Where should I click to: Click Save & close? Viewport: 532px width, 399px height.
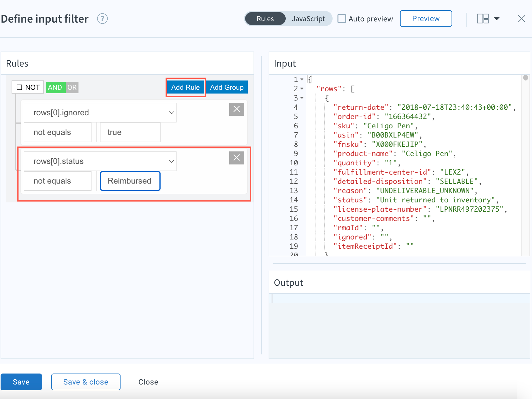pos(86,382)
